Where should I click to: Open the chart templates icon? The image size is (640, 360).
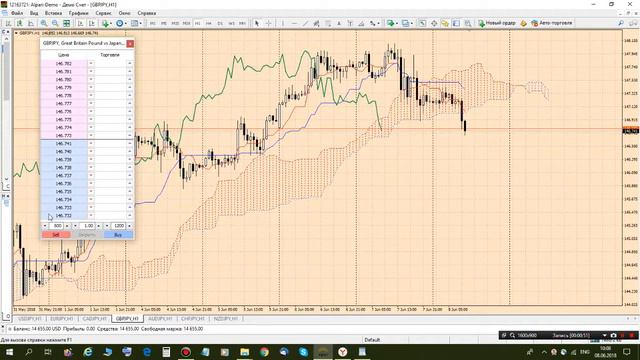point(134,23)
